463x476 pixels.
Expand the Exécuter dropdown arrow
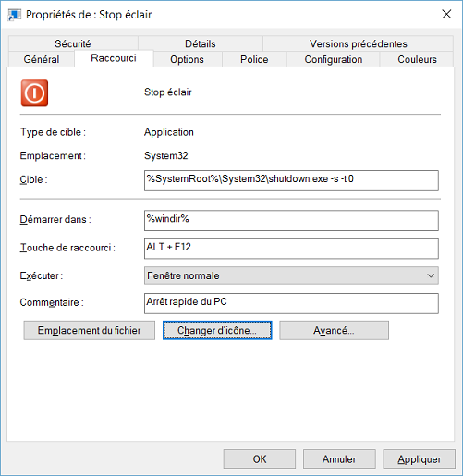tap(431, 275)
